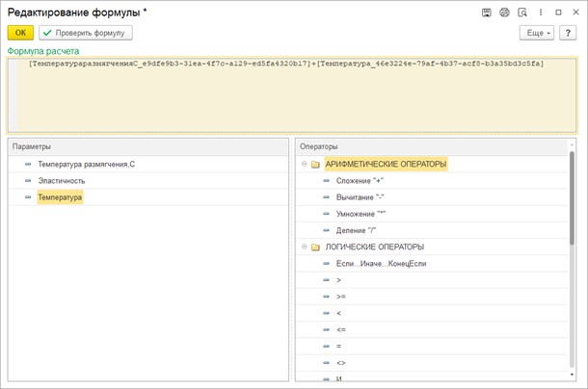Viewport: 588px width, 389px height.
Task: Open the Еще dropdown menu
Action: pyautogui.click(x=537, y=33)
